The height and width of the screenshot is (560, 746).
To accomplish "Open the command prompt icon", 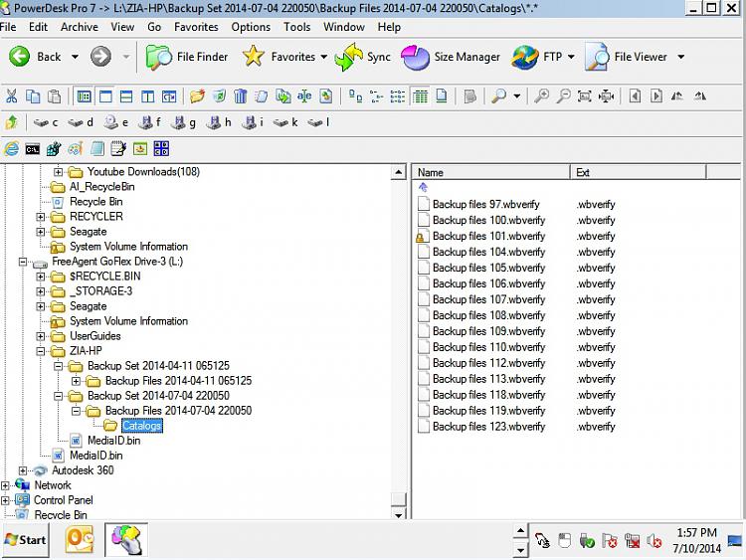I will coord(33,149).
